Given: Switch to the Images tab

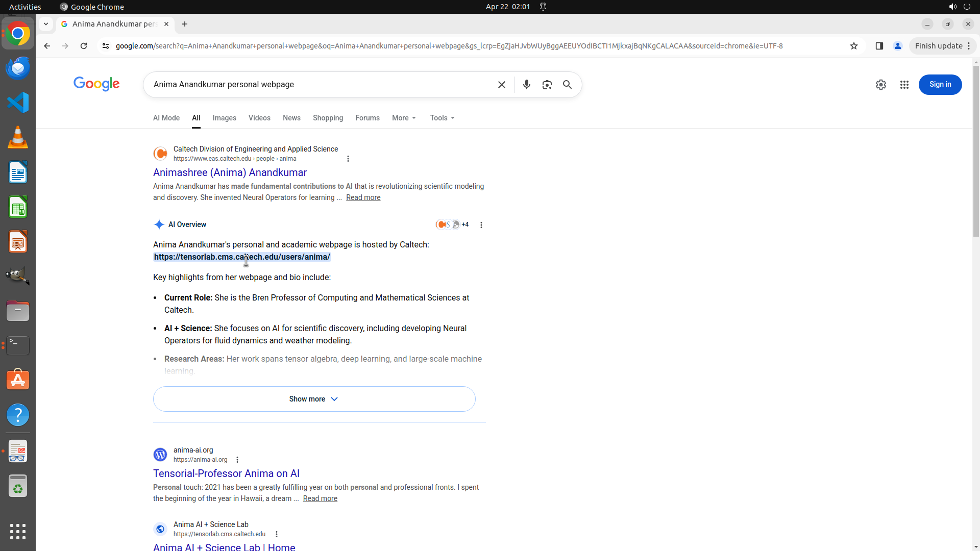Looking at the screenshot, I should tap(224, 118).
